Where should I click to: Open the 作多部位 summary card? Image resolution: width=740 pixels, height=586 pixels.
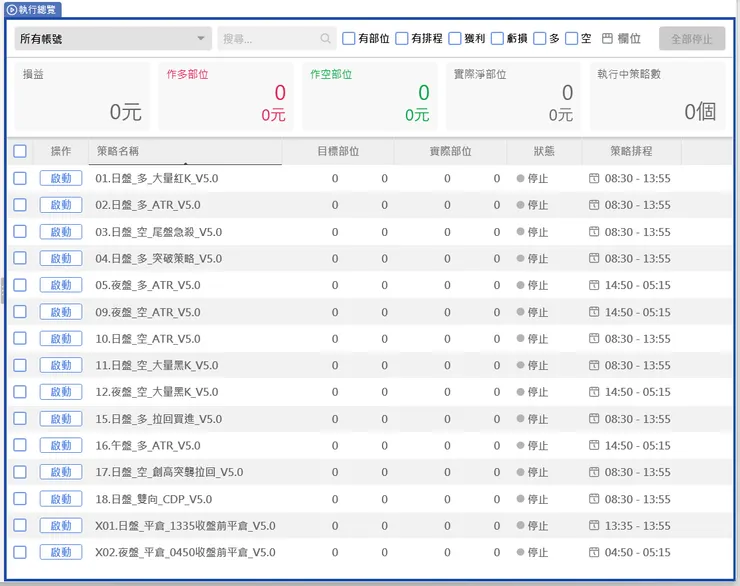pos(226,96)
